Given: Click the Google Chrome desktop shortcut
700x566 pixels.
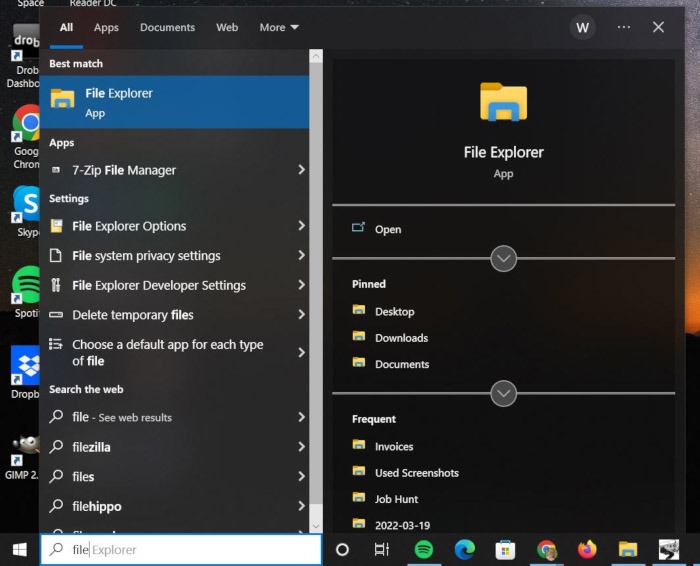Looking at the screenshot, I should pos(25,137).
